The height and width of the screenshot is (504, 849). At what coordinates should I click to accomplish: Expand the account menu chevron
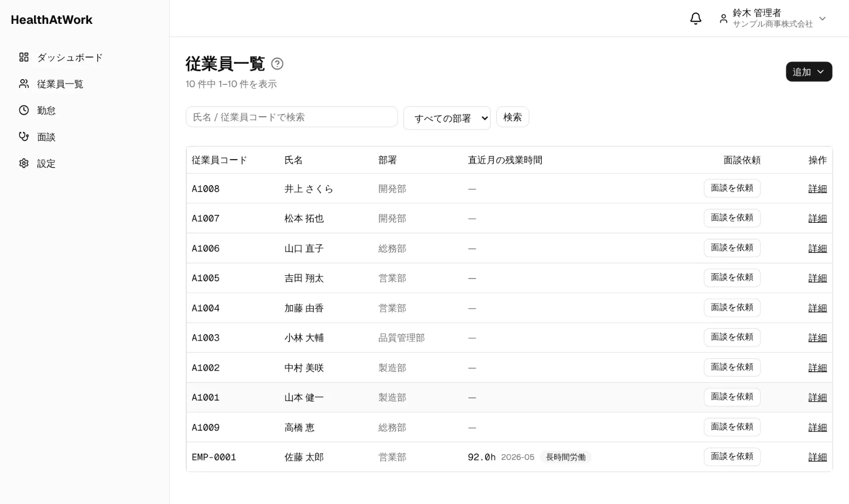(822, 19)
